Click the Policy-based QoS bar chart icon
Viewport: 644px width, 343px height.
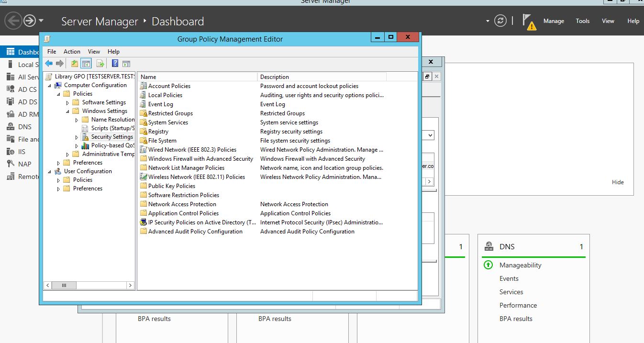pos(86,145)
